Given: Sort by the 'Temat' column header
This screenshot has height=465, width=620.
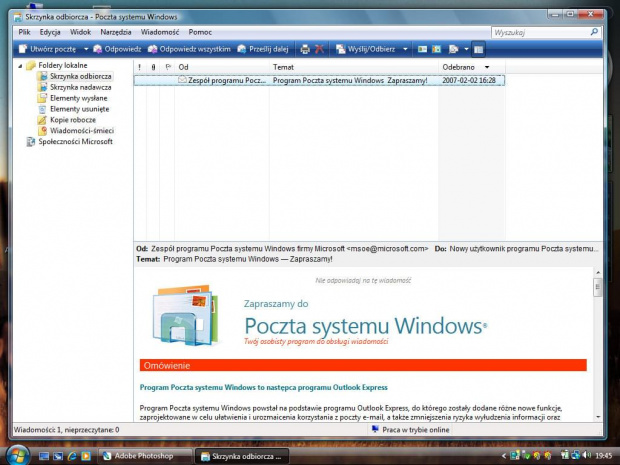Looking at the screenshot, I should click(x=354, y=67).
